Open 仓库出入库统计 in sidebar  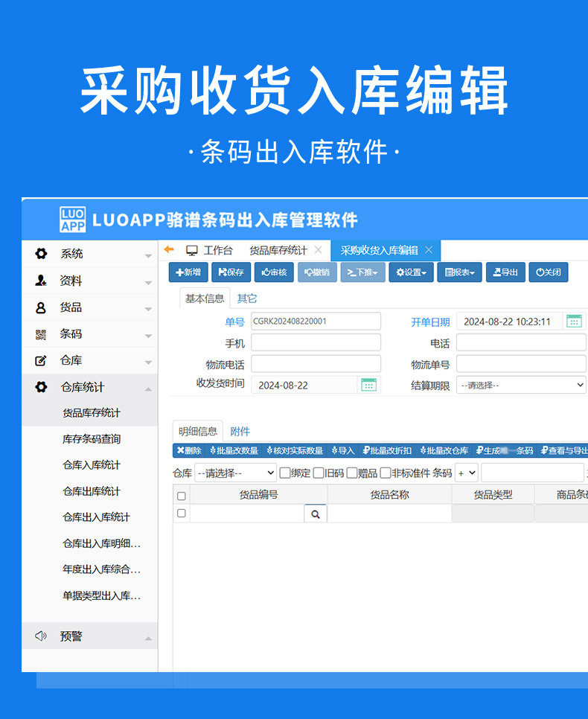pos(96,517)
